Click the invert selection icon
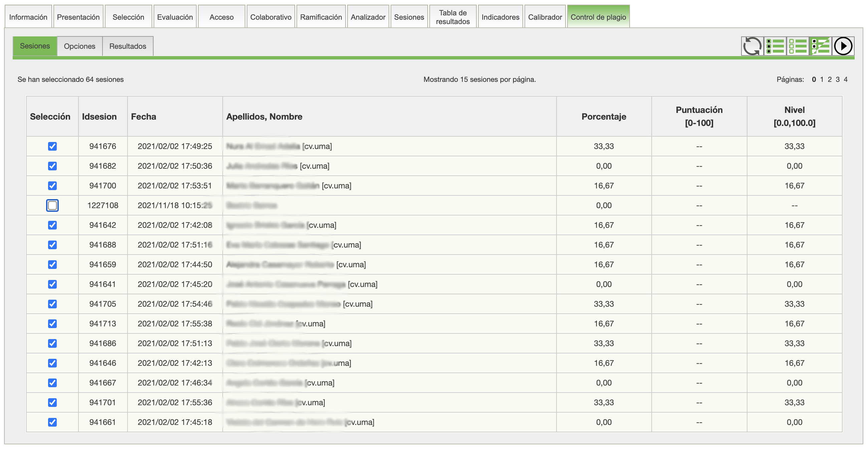 [x=820, y=46]
